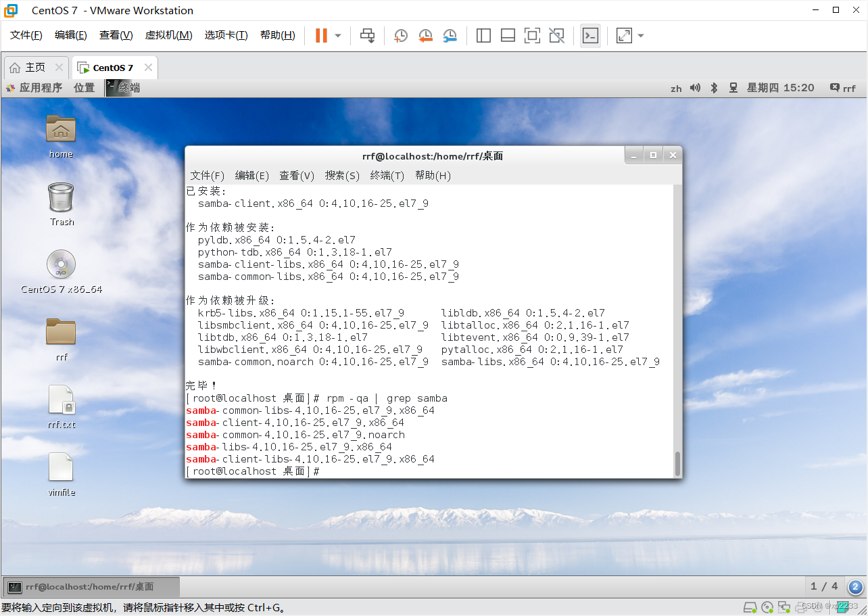Close the CentOS 7 tab
Image resolution: width=868 pixels, height=616 pixels.
click(x=148, y=68)
